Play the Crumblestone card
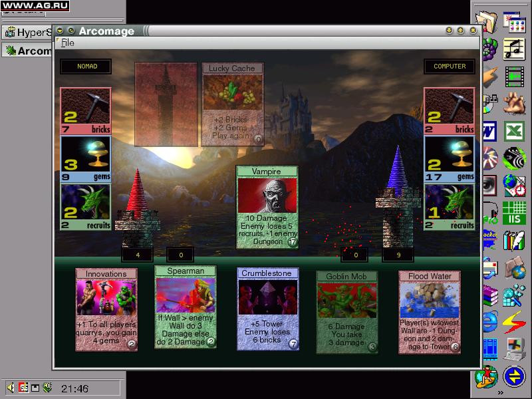The width and height of the screenshot is (532, 399). (268, 309)
